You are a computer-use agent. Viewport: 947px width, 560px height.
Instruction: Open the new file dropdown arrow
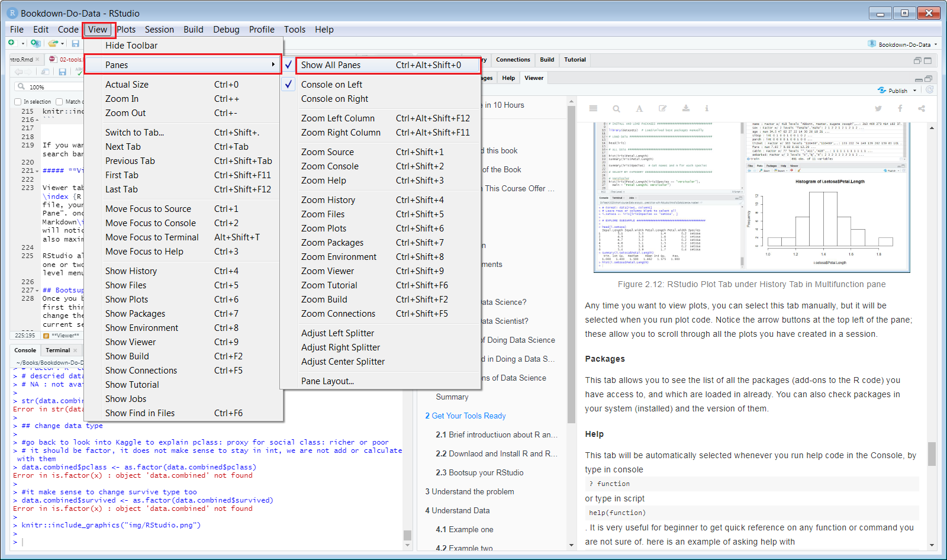tap(23, 43)
